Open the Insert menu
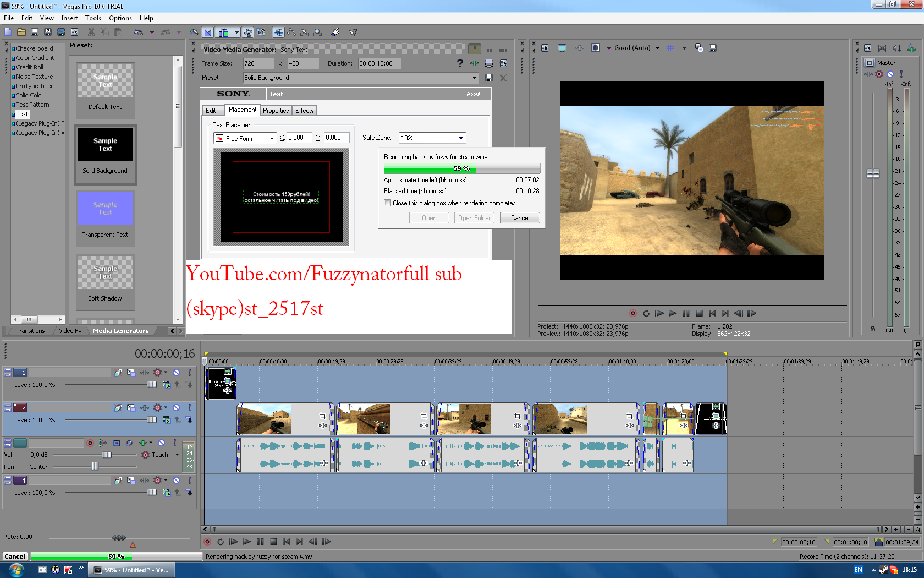The width and height of the screenshot is (924, 578). (69, 18)
